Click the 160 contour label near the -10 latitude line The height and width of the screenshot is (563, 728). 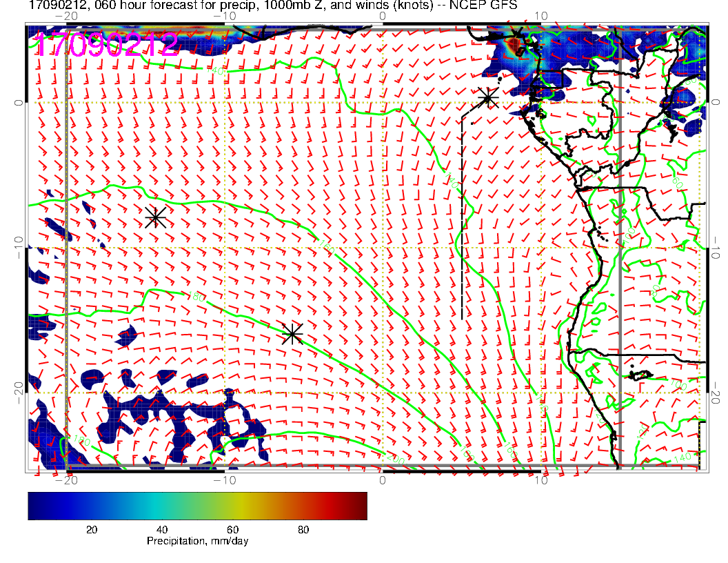click(326, 248)
